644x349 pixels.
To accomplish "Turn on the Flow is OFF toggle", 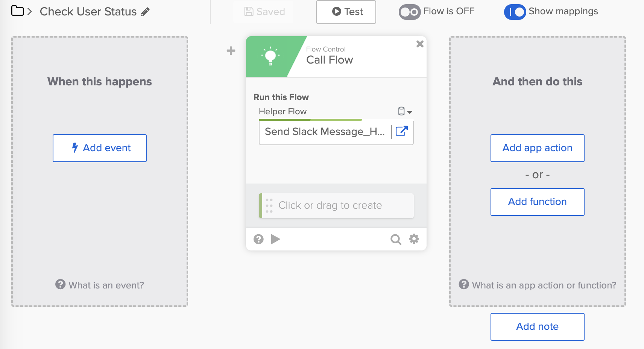I will [x=409, y=11].
